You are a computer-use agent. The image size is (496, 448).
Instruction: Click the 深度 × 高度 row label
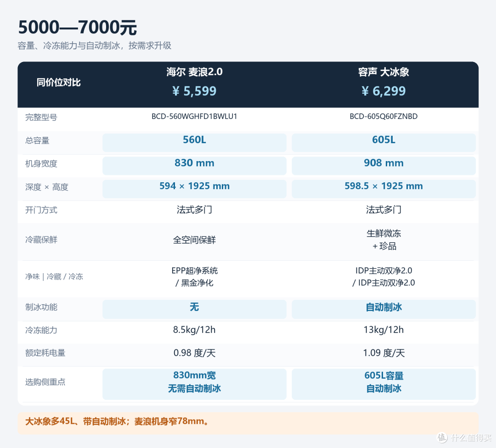47,187
